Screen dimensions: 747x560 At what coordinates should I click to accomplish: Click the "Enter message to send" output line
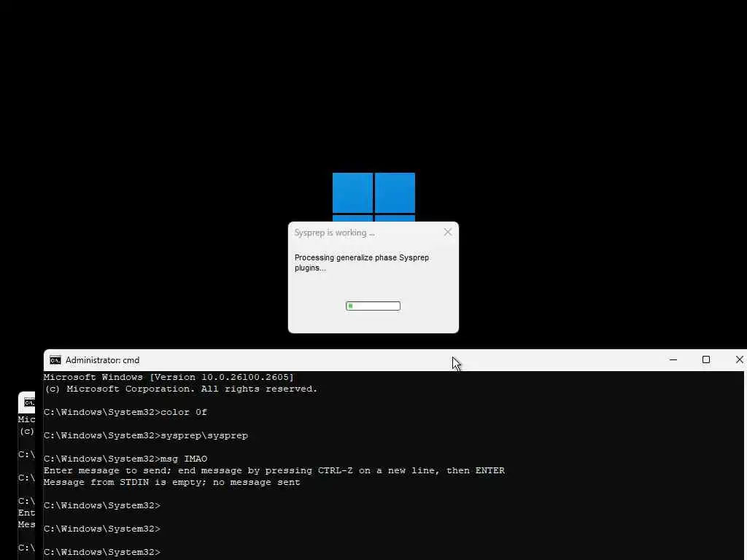[274, 470]
